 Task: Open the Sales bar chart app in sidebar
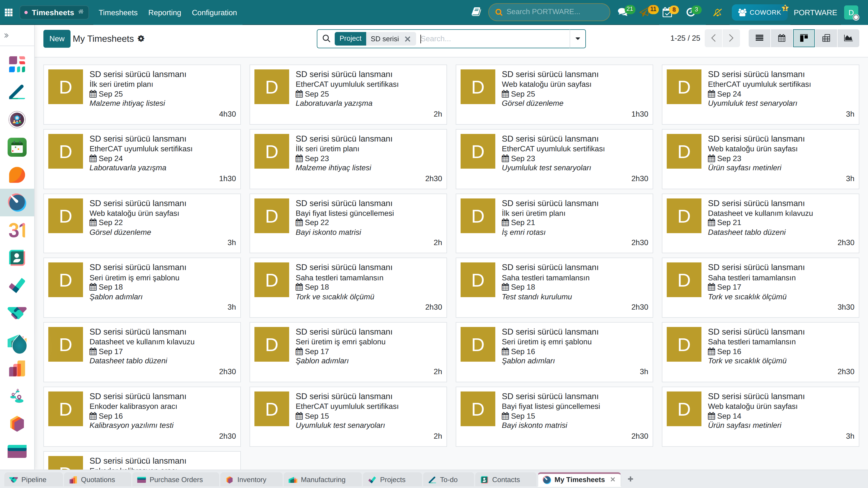click(x=17, y=368)
